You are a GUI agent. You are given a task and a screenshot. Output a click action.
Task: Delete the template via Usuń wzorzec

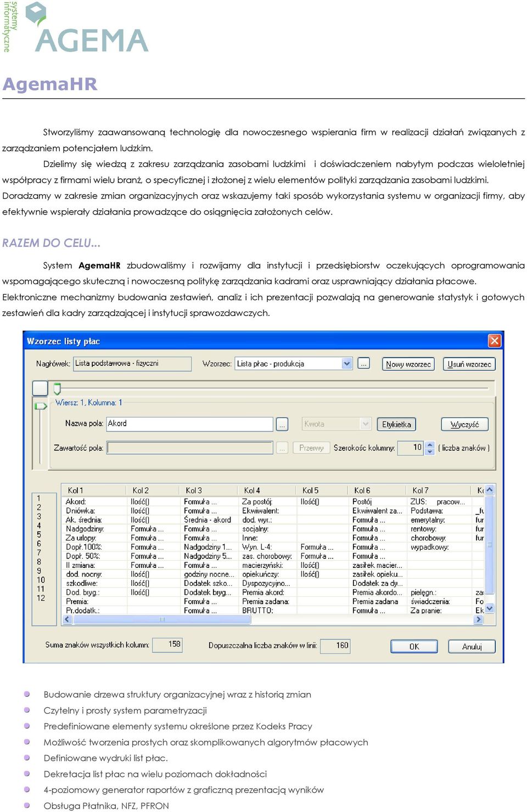469,364
